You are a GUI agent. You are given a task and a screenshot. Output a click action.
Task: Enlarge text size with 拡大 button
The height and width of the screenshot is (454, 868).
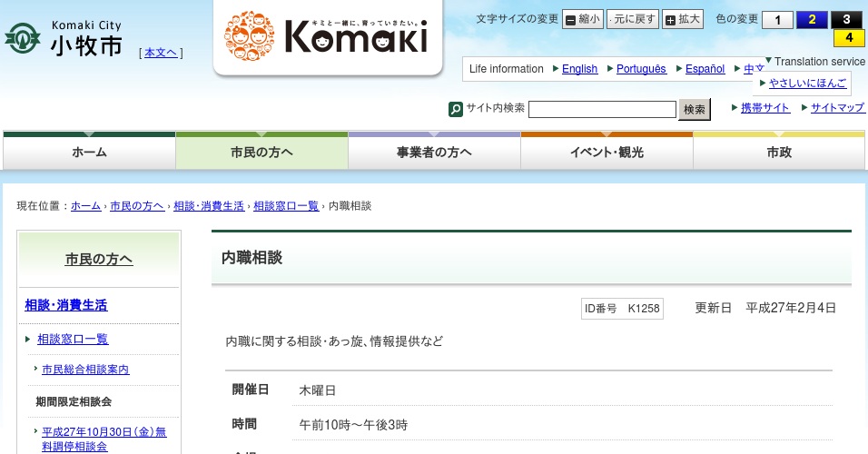pyautogui.click(x=682, y=19)
